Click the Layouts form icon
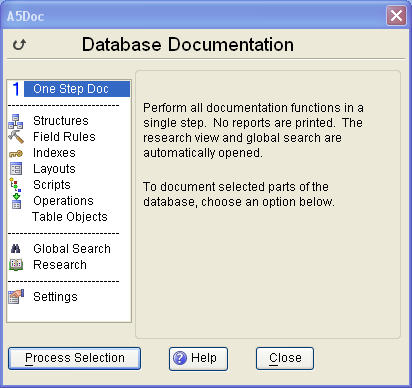Viewport: 412px width, 388px height. (16, 169)
